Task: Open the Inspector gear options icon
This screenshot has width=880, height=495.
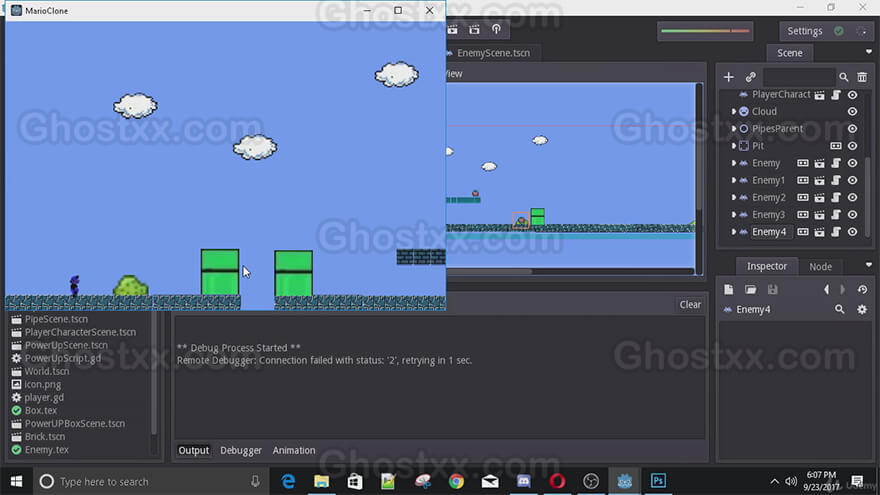Action: [x=862, y=309]
